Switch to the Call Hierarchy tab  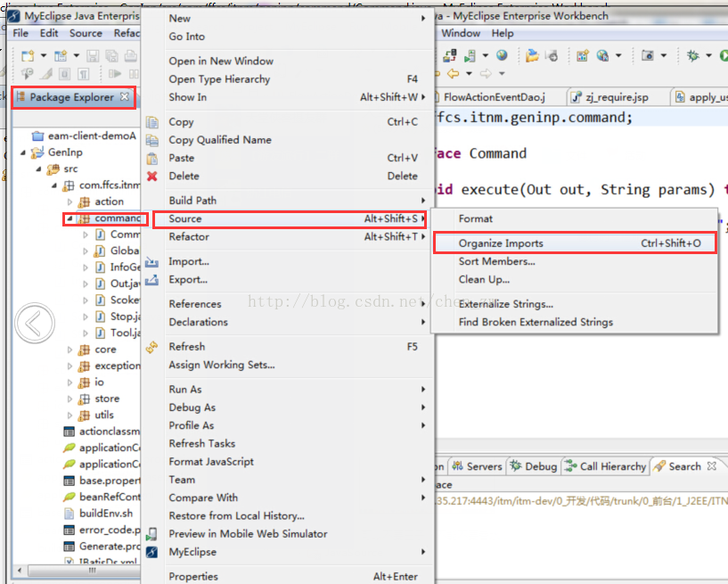pyautogui.click(x=605, y=466)
